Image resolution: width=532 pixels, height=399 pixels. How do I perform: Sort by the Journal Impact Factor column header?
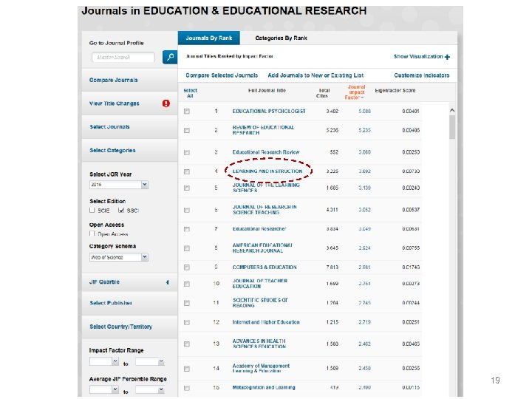pos(356,92)
